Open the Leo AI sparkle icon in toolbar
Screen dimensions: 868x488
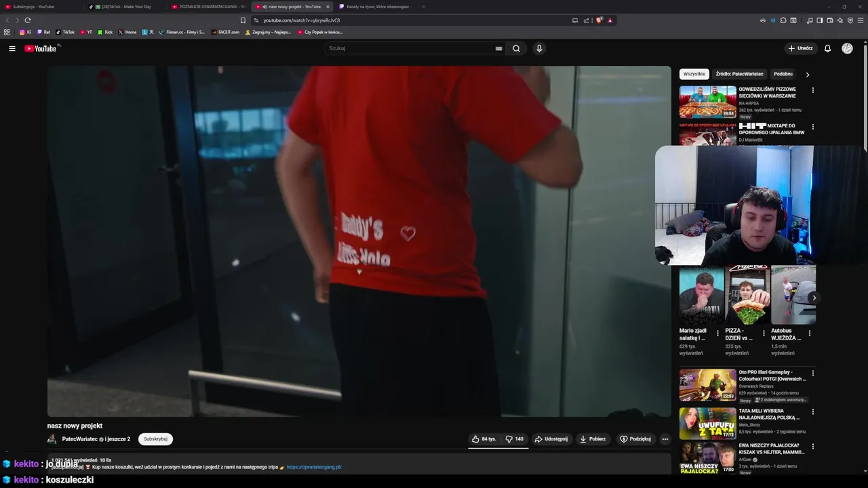click(840, 20)
